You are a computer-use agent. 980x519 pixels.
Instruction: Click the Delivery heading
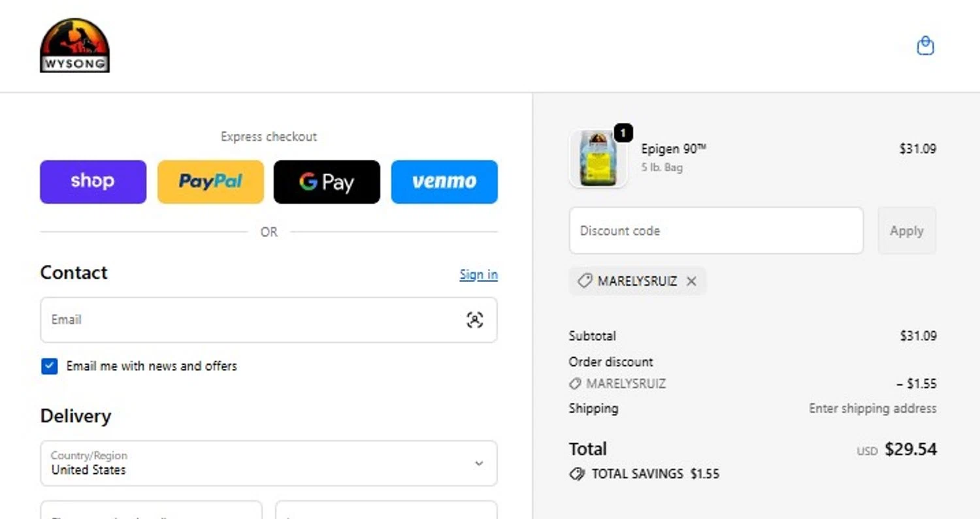[x=76, y=416]
